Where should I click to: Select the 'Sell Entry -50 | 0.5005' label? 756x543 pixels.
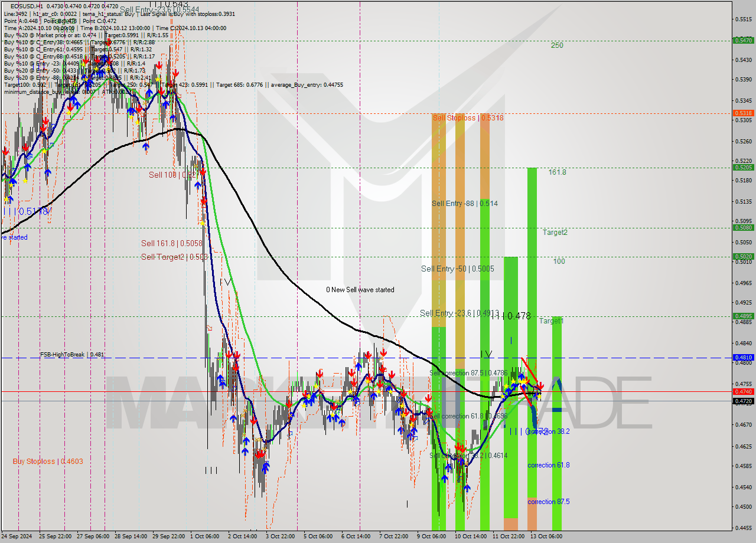(458, 269)
